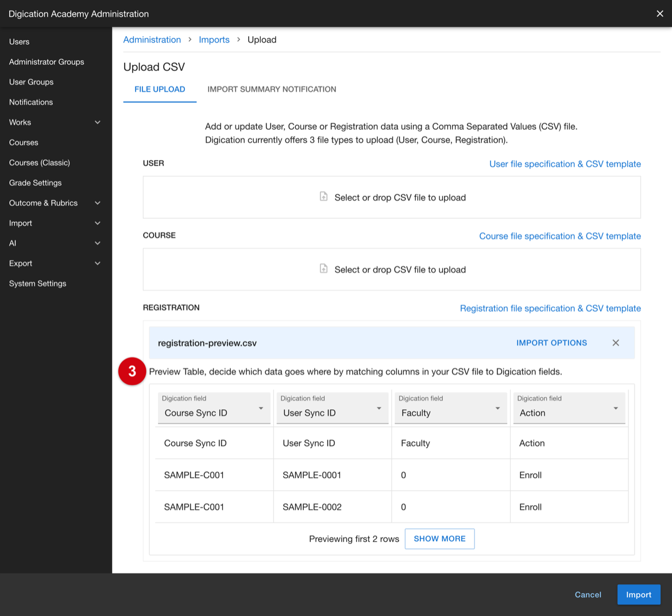Click the Show More button
Viewport: 672px width, 616px height.
point(440,538)
